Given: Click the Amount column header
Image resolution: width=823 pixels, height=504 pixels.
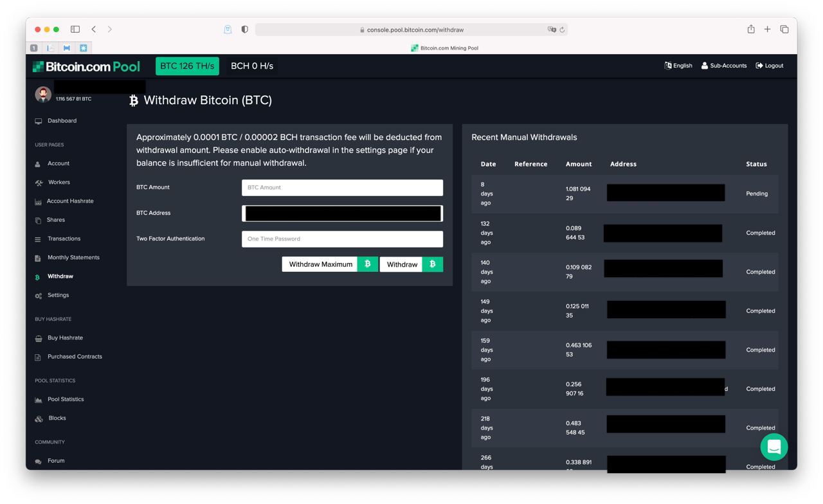Looking at the screenshot, I should 579,164.
